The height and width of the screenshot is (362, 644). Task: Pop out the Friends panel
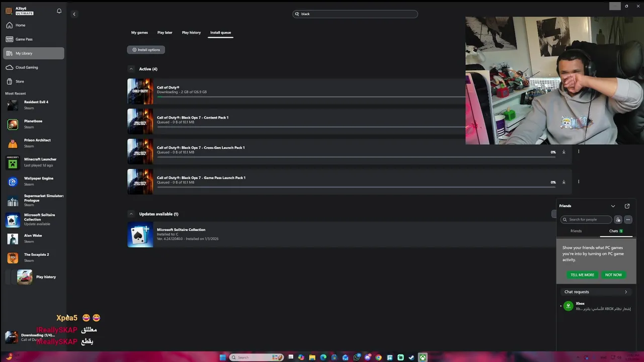click(627, 206)
